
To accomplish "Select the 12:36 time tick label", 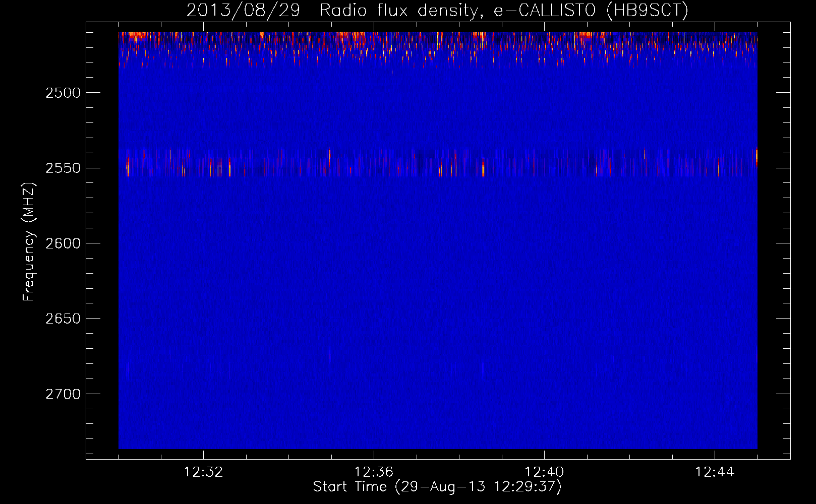I will (374, 472).
